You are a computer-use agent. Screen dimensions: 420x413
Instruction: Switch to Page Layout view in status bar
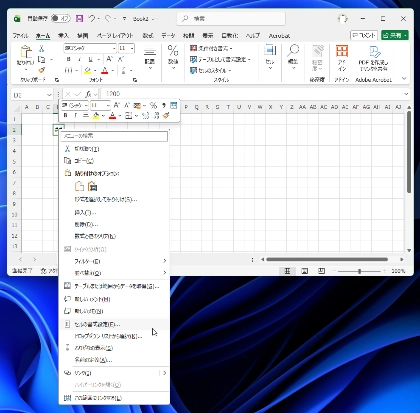coord(304,271)
